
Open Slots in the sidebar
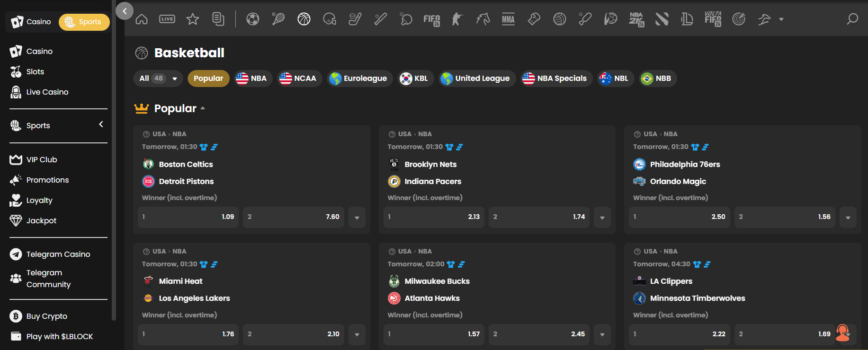27,71
